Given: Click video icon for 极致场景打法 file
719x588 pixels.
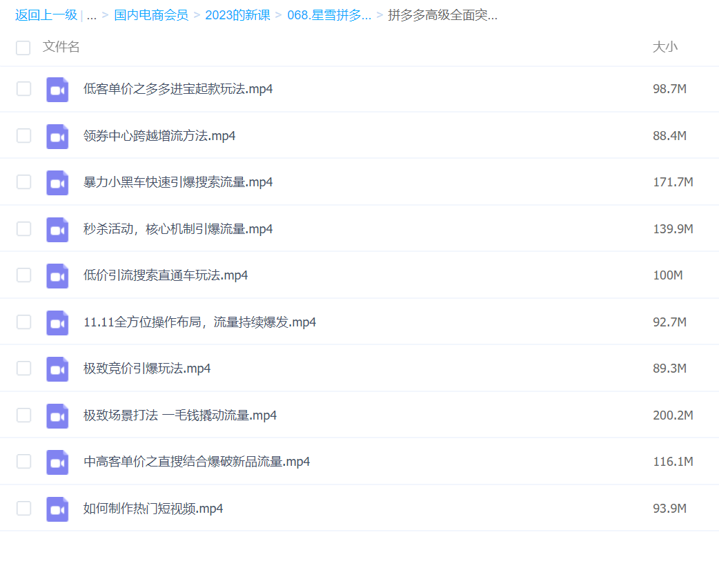Looking at the screenshot, I should (57, 415).
